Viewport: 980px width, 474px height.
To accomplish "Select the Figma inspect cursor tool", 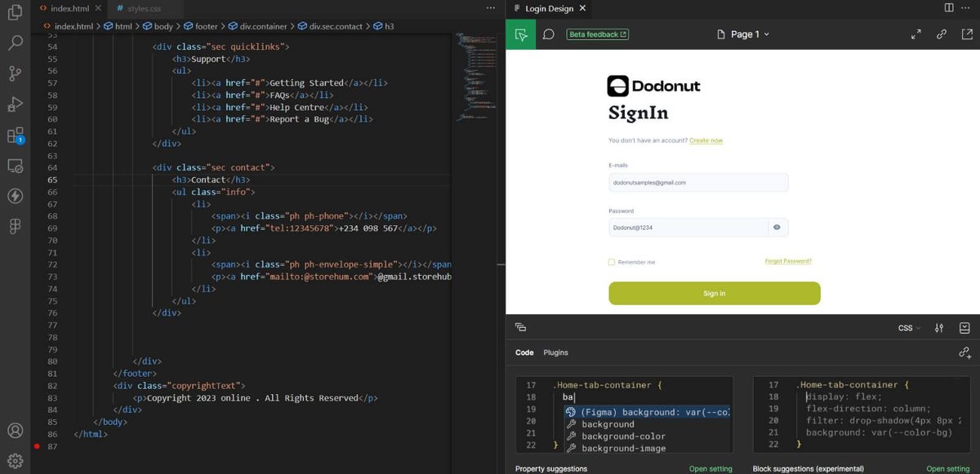I will (x=521, y=34).
